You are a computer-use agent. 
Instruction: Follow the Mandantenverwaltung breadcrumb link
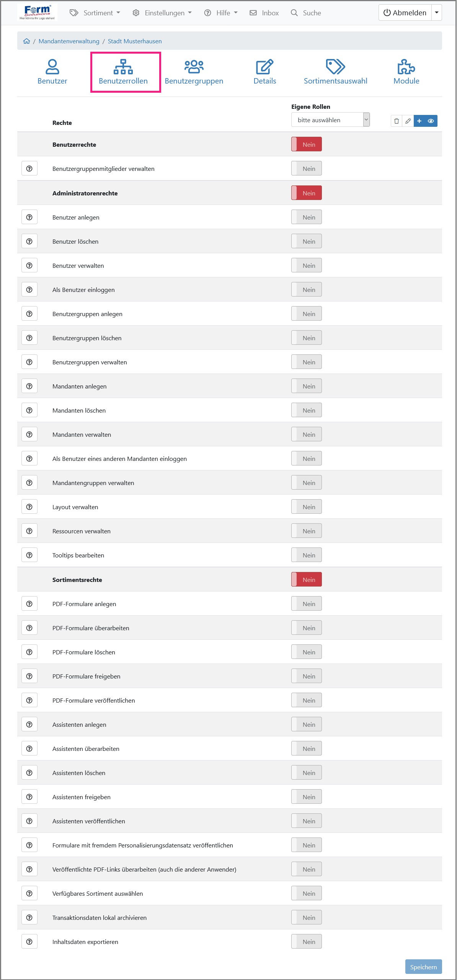tap(69, 41)
